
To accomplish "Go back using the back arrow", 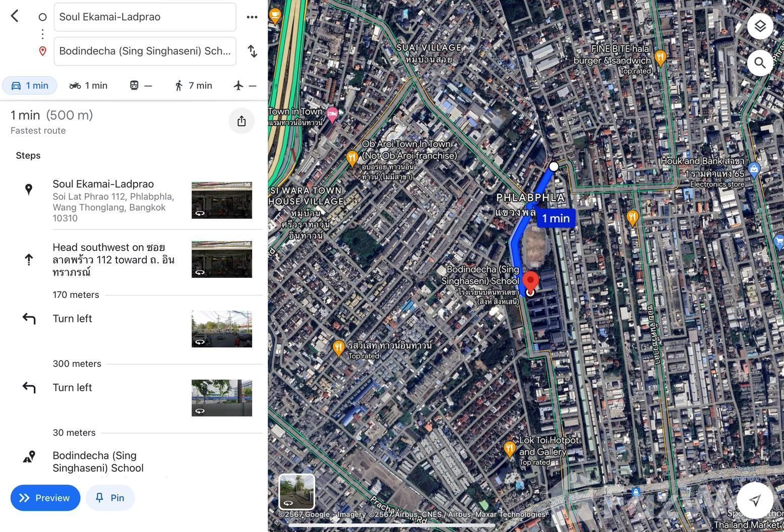I will (x=15, y=16).
